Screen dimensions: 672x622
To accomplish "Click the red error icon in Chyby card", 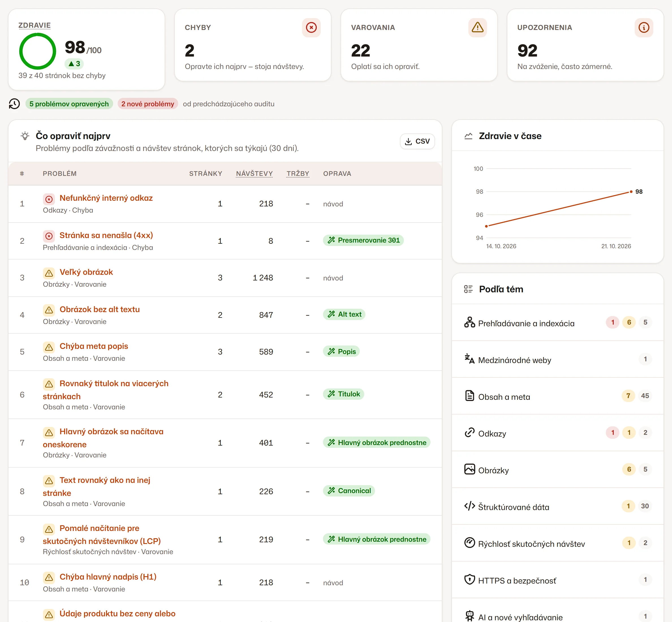I will [311, 28].
